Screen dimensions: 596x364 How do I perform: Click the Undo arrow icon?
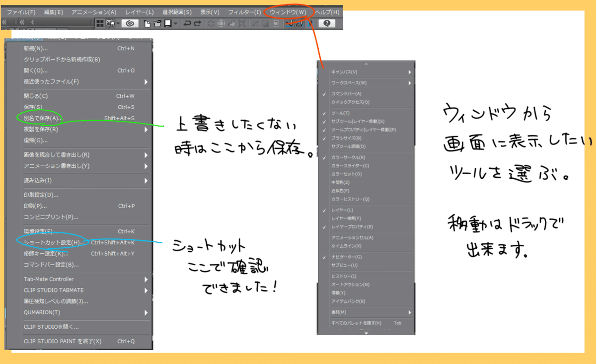(188, 23)
